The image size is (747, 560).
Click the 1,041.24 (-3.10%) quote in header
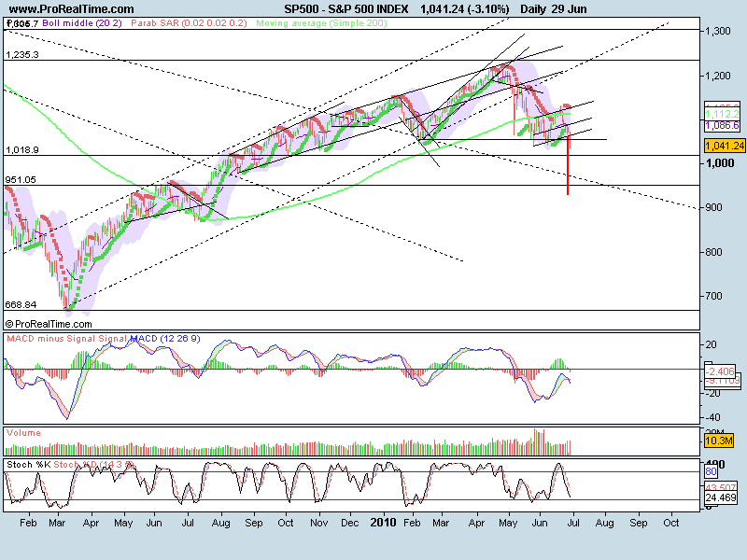click(464, 9)
